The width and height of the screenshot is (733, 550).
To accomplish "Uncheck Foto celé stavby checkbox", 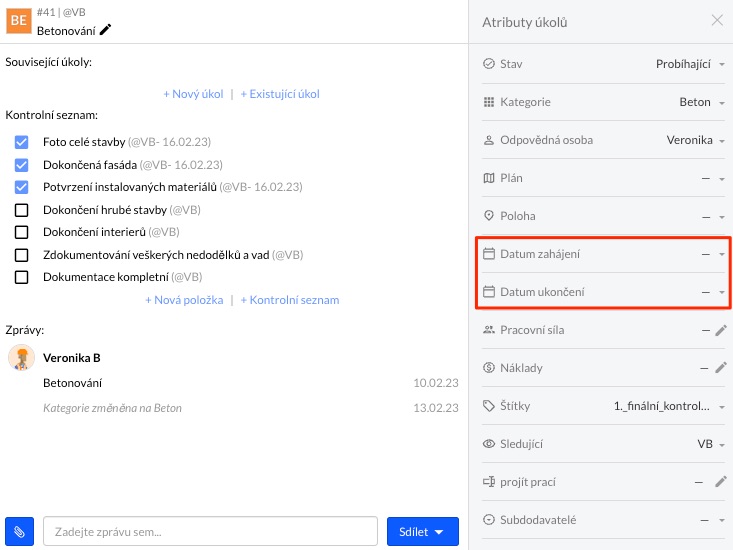I will (21, 143).
